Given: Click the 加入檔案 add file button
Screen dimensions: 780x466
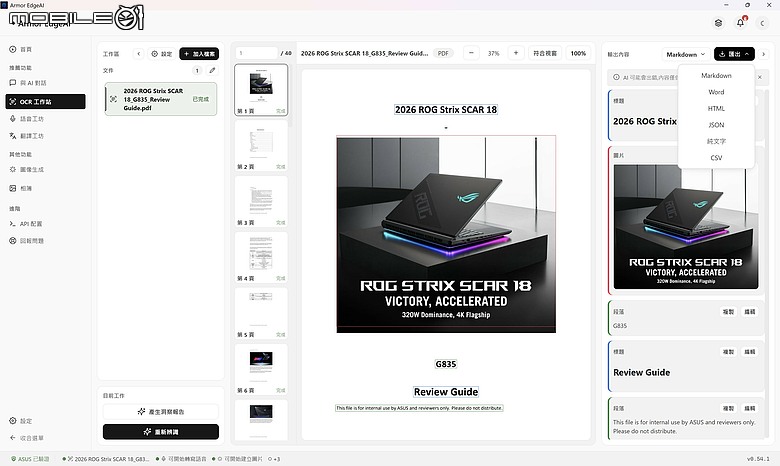Looking at the screenshot, I should pyautogui.click(x=199, y=54).
